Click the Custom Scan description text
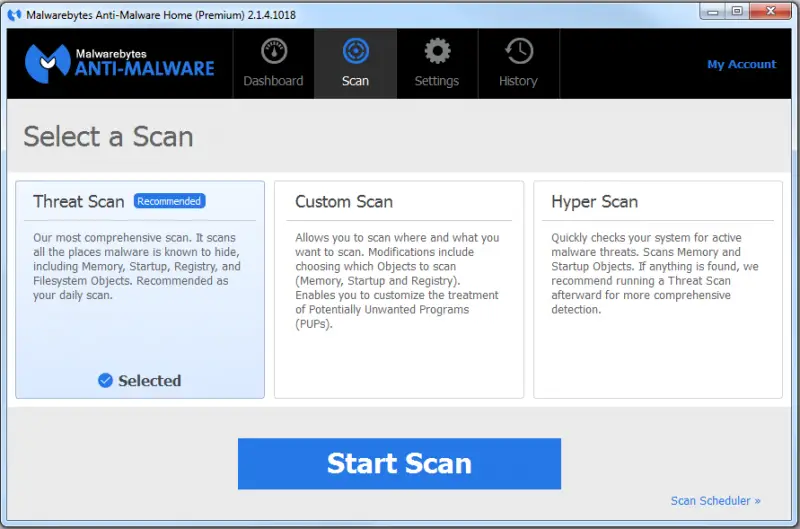 397,281
